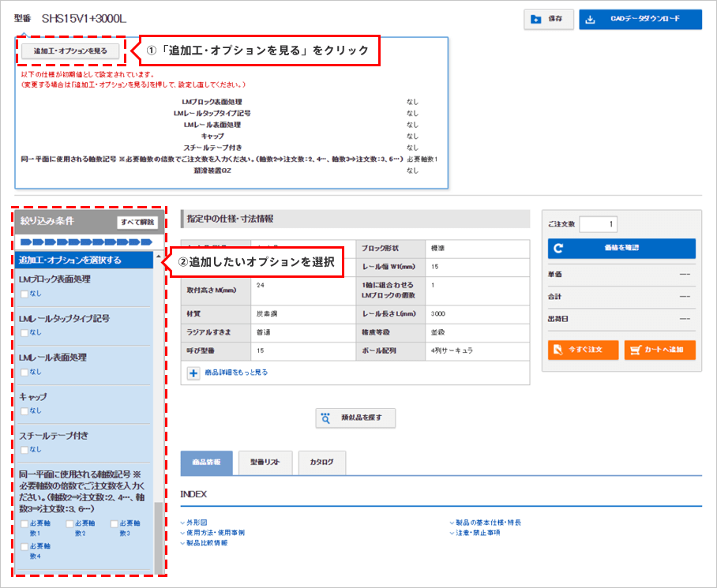Collapse the 追加工・オプションを選択する section header
Screen dimensions: 717x588
pos(85,260)
